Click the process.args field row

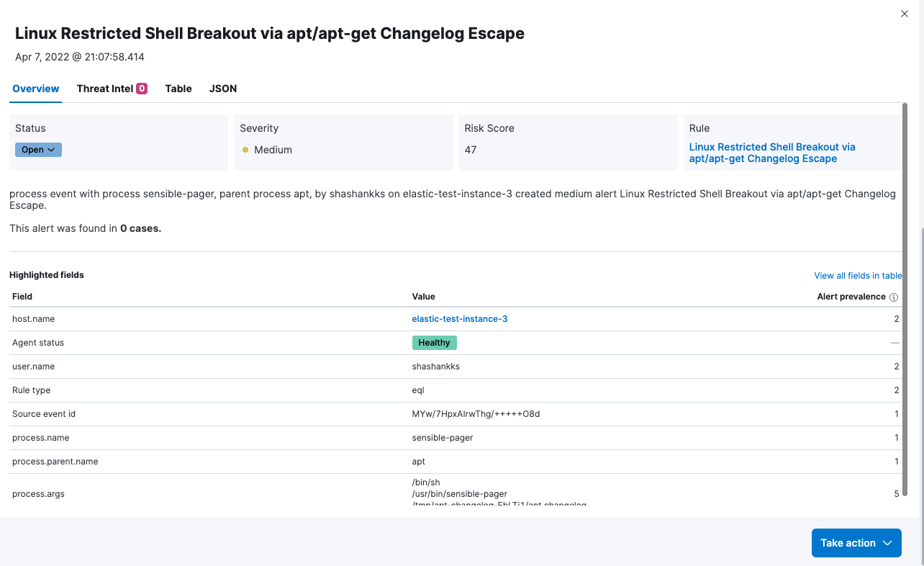(x=456, y=494)
